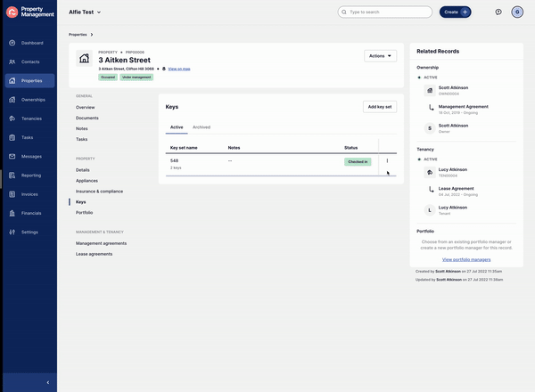
Task: Open Financials in the sidebar
Action: 29,214
